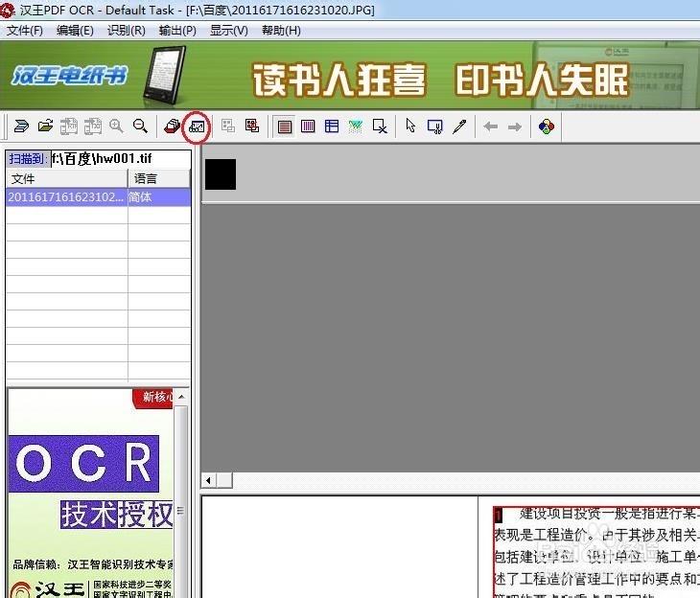Select the arrow pointer tool
The height and width of the screenshot is (598, 700).
coord(410,126)
